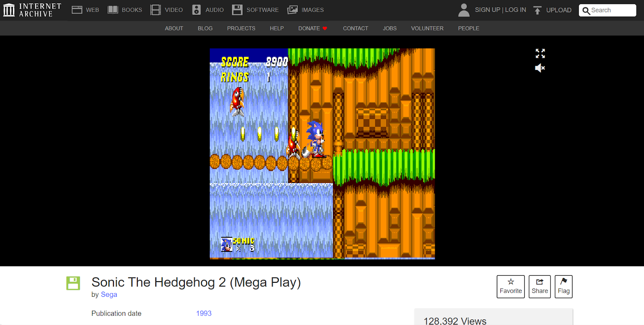The image size is (644, 325).
Task: Click the Sega author link
Action: [109, 294]
